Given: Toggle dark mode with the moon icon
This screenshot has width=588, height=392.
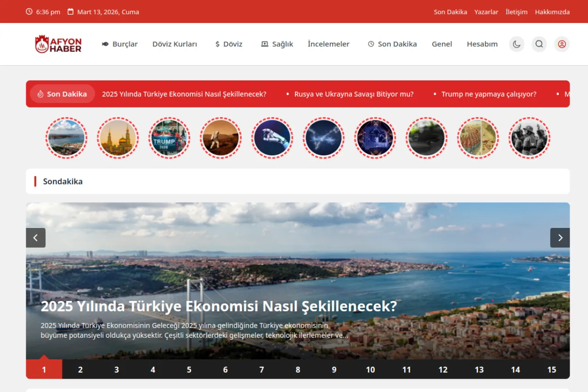Looking at the screenshot, I should coord(516,44).
